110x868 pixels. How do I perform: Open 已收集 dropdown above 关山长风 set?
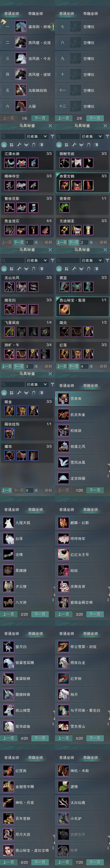point(37,260)
